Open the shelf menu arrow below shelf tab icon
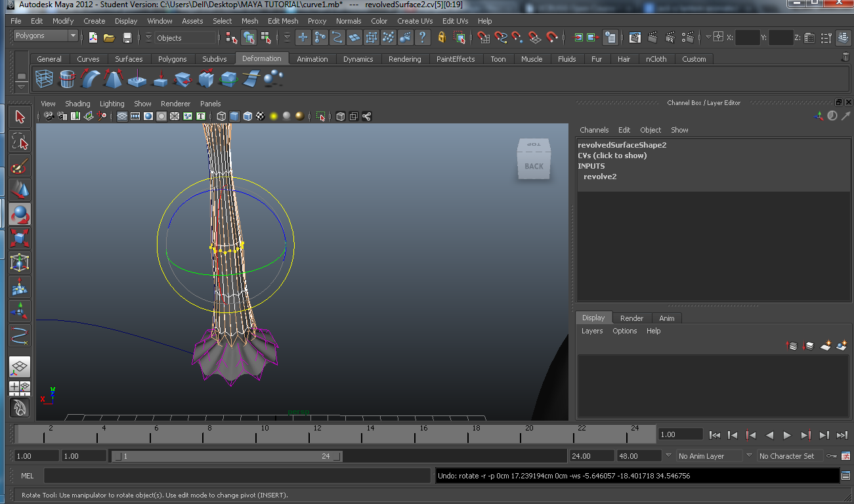Image resolution: width=854 pixels, height=504 pixels. point(22,86)
